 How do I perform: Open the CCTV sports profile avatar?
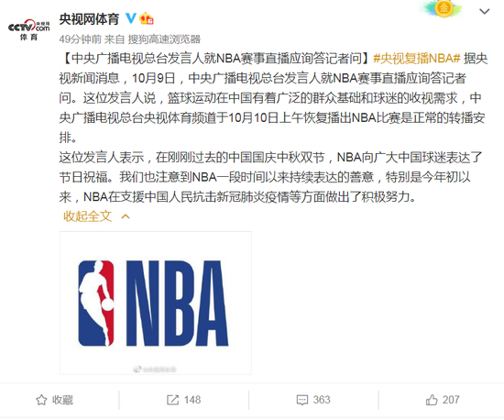point(29,29)
